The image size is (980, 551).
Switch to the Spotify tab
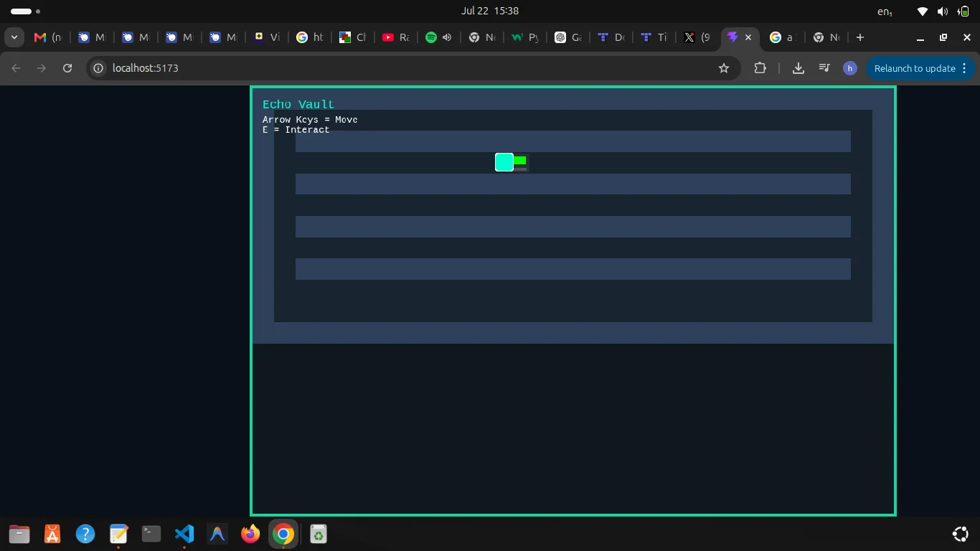coord(433,37)
